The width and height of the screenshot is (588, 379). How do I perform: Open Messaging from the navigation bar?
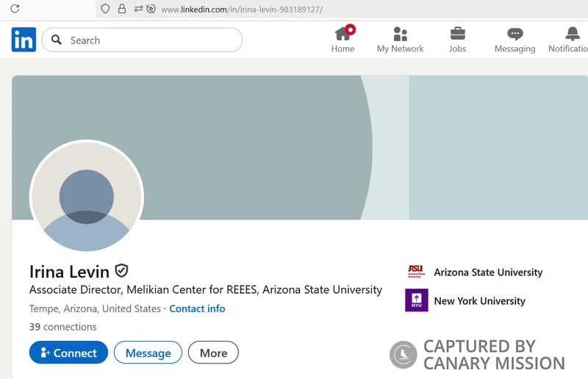click(515, 40)
